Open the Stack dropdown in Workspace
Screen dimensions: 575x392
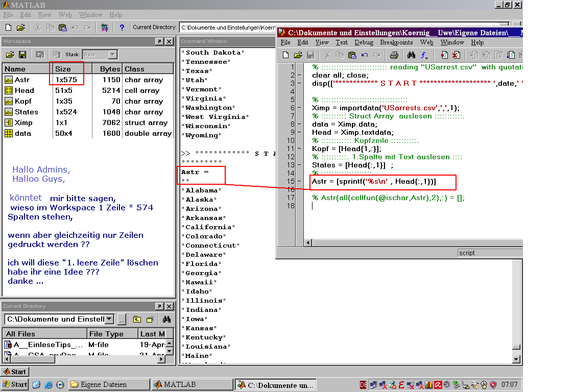click(113, 55)
